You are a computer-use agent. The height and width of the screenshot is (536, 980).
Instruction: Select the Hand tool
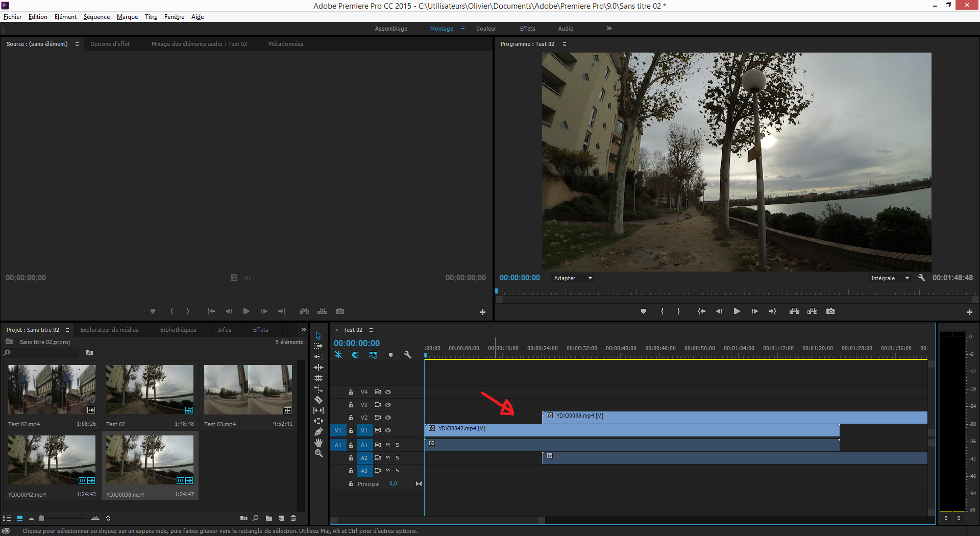[x=318, y=443]
